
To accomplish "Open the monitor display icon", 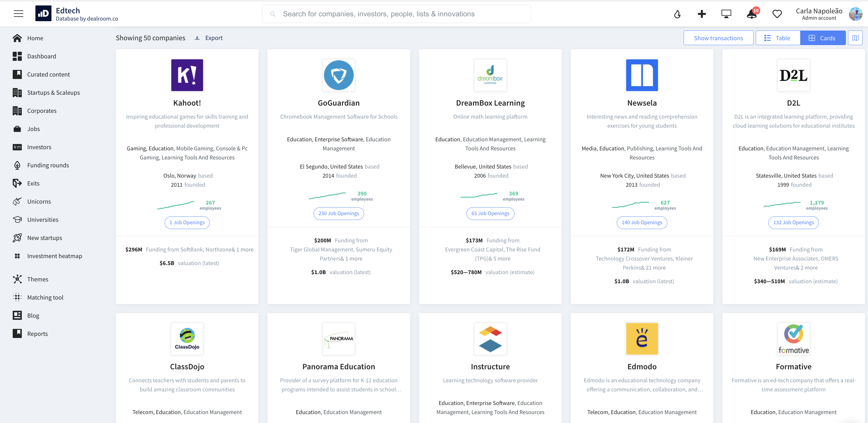I will coord(726,14).
